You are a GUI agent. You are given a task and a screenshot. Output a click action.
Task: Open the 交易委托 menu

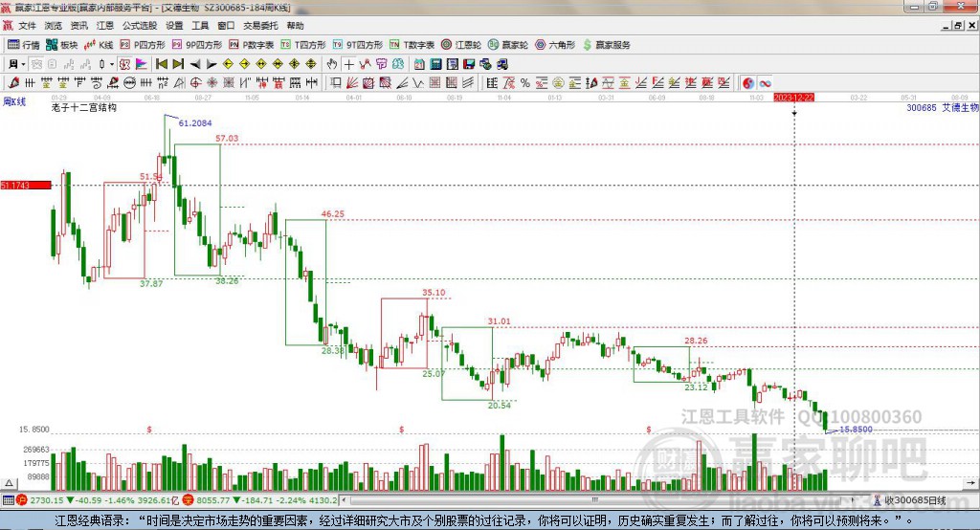[x=260, y=26]
